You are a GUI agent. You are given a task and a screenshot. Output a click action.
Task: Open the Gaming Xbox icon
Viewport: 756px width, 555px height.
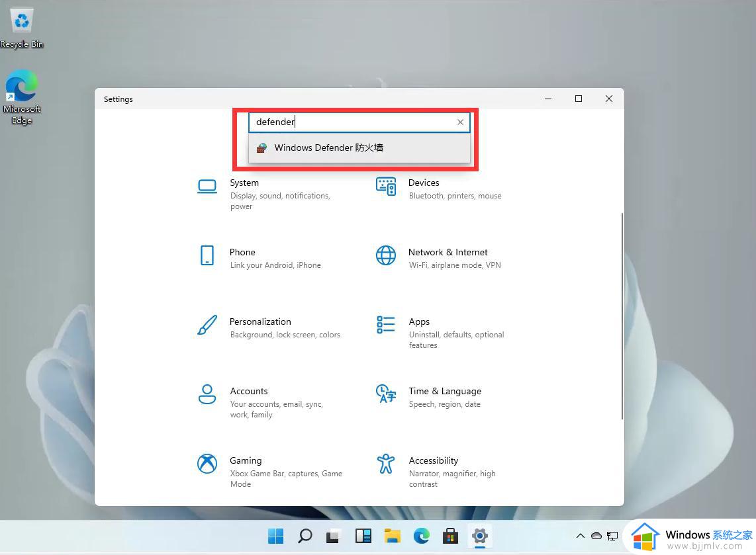coord(207,464)
